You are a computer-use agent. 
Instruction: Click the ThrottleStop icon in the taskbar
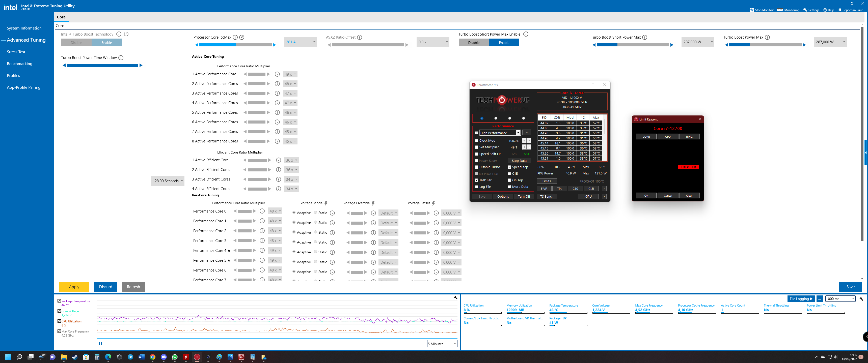197,357
